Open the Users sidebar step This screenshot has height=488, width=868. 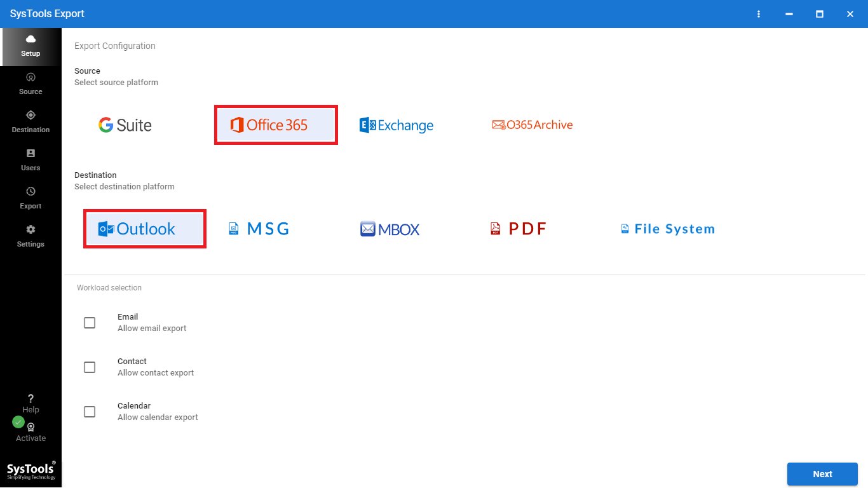31,161
